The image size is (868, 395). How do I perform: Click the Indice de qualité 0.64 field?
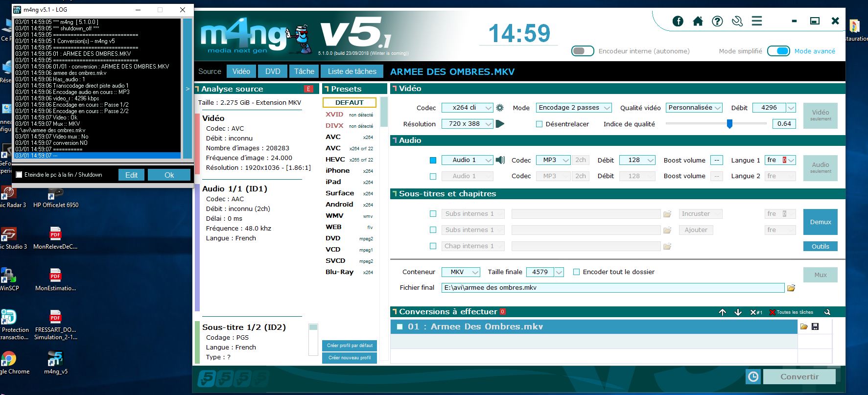point(784,124)
